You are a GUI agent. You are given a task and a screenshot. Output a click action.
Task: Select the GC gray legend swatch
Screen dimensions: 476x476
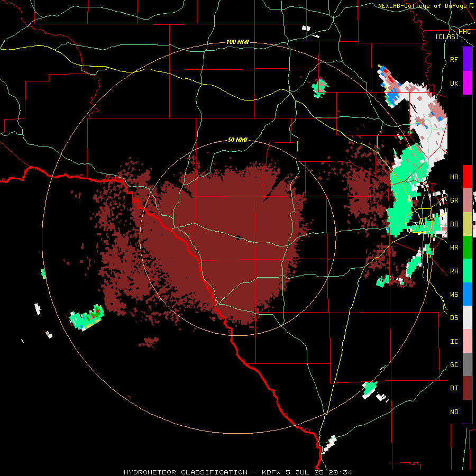[x=467, y=364]
